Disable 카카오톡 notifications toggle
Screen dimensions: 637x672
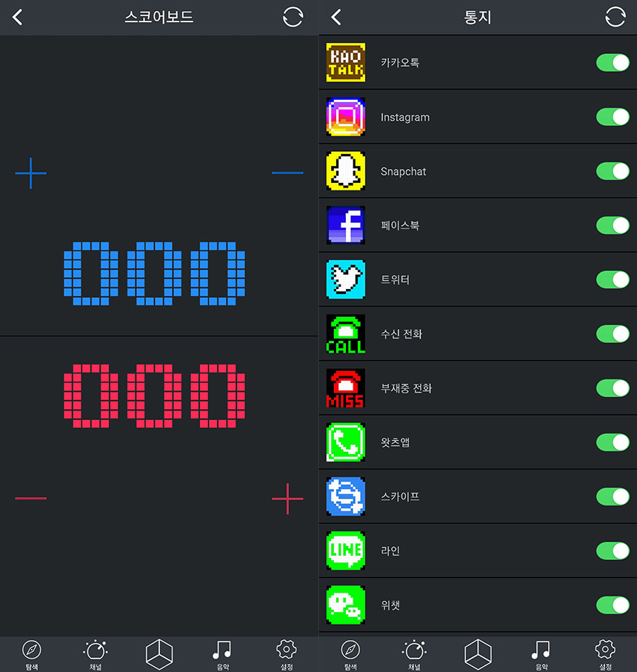[613, 62]
